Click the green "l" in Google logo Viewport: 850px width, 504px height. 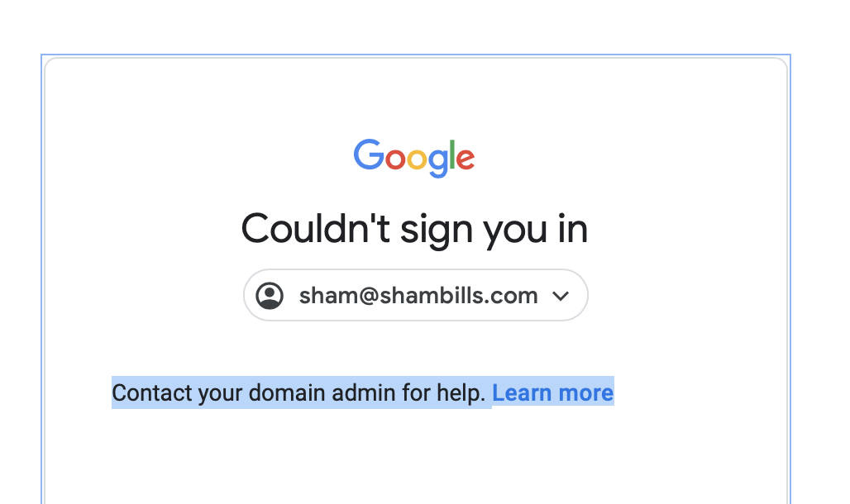[x=451, y=155]
